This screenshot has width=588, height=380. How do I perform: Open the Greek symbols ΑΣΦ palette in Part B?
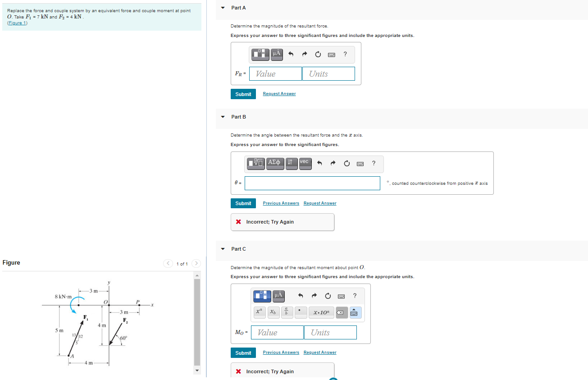(x=274, y=164)
